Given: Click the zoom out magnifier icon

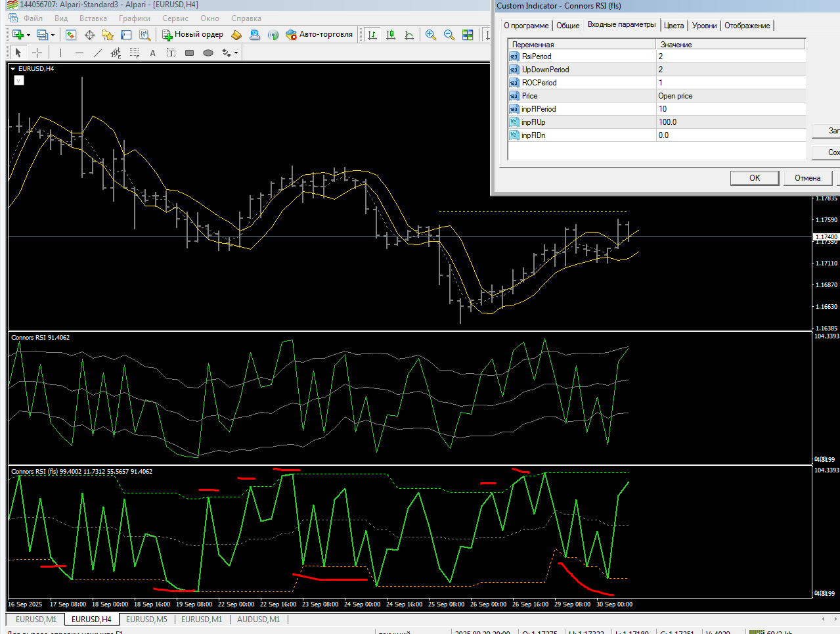Looking at the screenshot, I should point(449,35).
